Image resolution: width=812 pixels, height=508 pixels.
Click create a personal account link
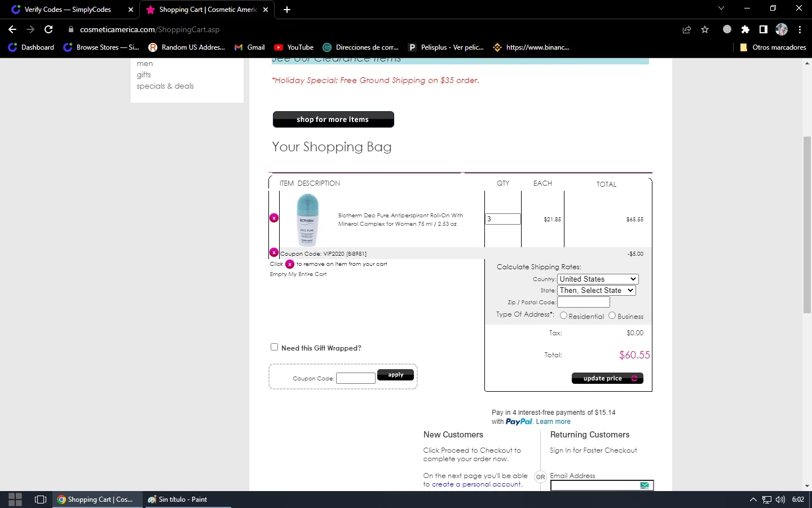[x=476, y=484]
